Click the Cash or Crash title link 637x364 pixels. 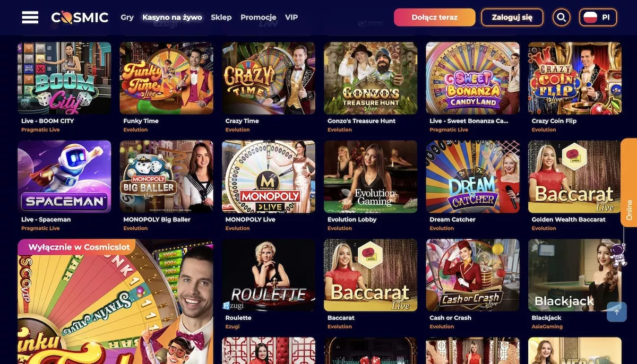click(x=450, y=318)
